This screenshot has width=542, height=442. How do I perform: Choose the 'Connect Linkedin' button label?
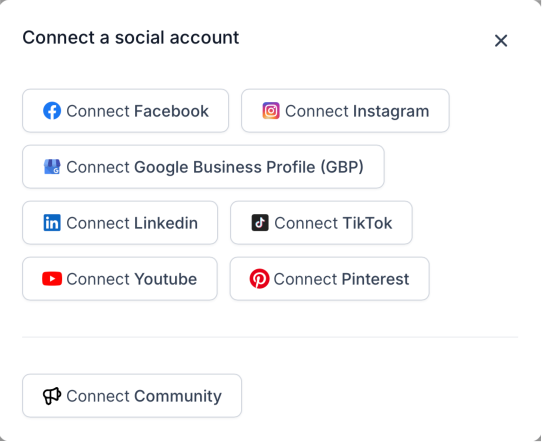point(132,223)
